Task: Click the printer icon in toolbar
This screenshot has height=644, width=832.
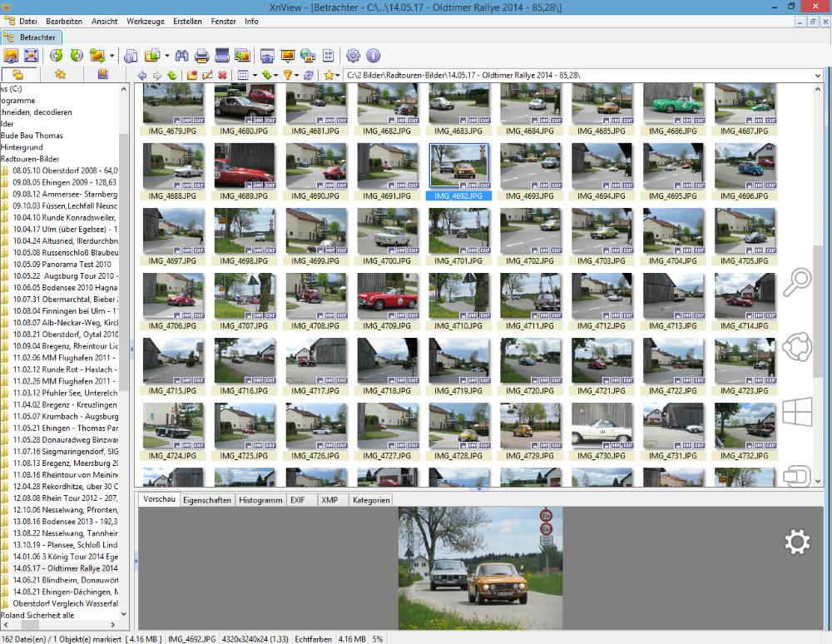Action: (x=201, y=56)
